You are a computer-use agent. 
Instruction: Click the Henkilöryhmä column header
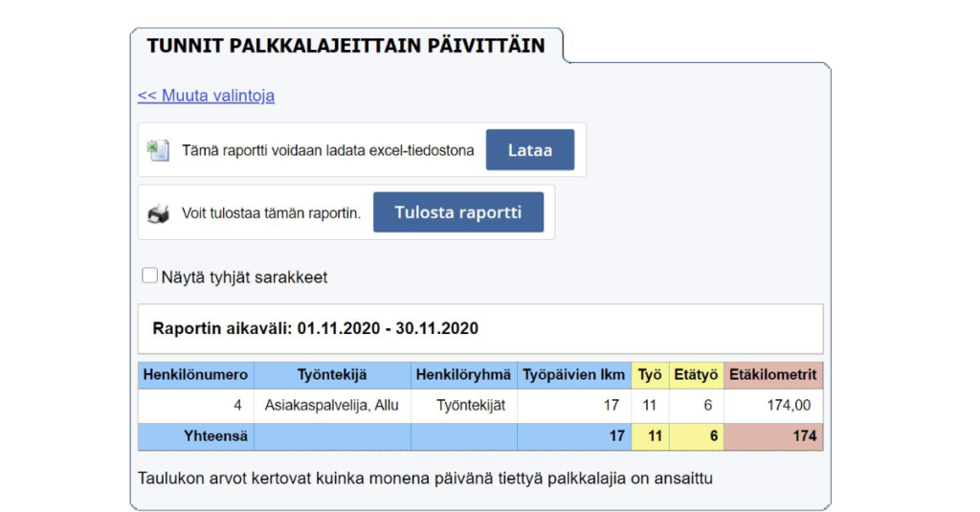tap(464, 375)
